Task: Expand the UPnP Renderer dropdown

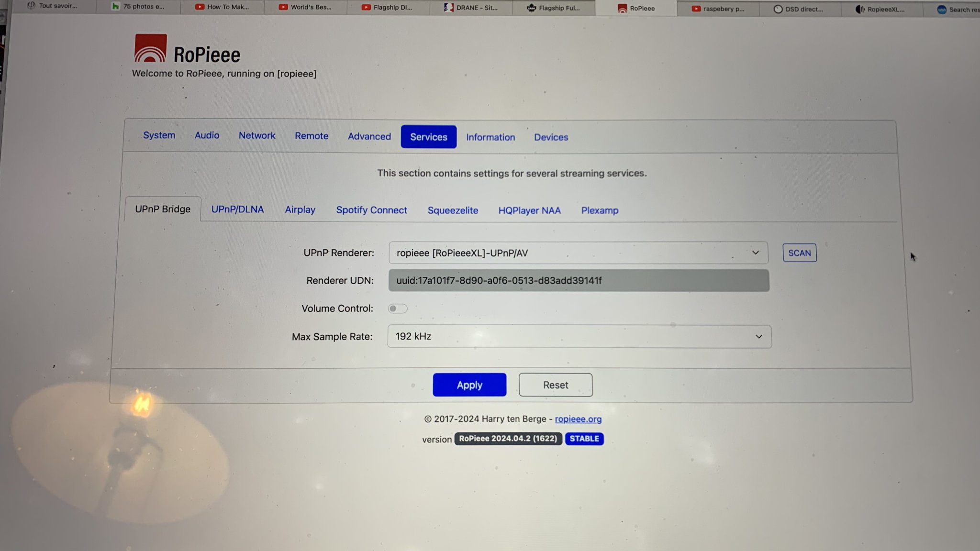Action: [578, 253]
